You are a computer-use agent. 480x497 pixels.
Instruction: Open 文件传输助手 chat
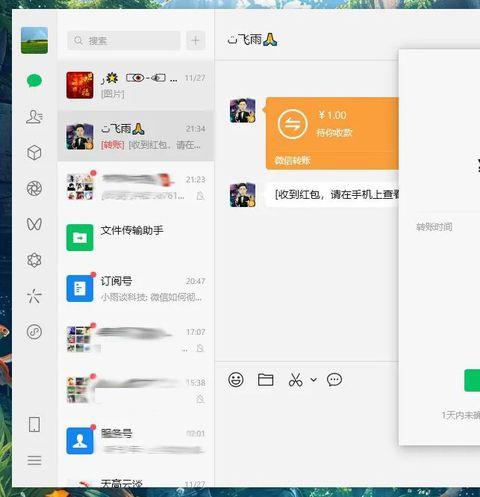coord(136,237)
